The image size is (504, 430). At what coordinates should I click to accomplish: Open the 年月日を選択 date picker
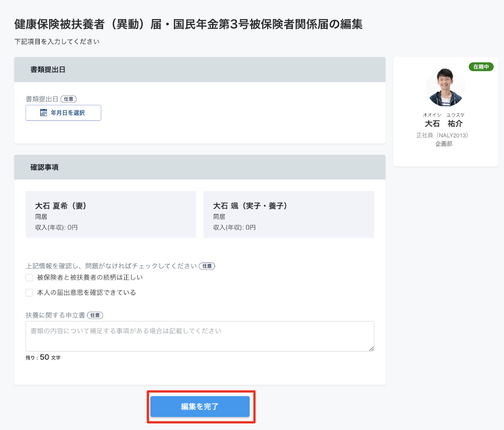click(x=63, y=113)
